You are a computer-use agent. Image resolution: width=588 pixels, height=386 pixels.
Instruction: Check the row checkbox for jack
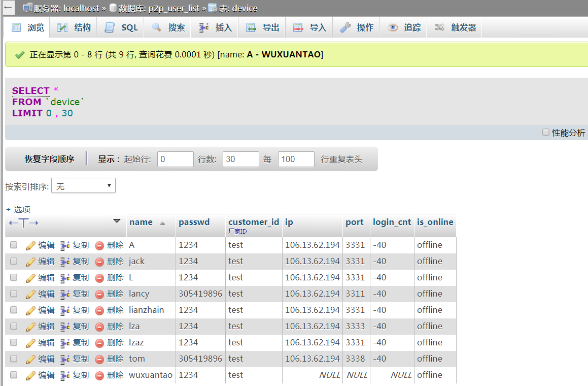pyautogui.click(x=14, y=261)
